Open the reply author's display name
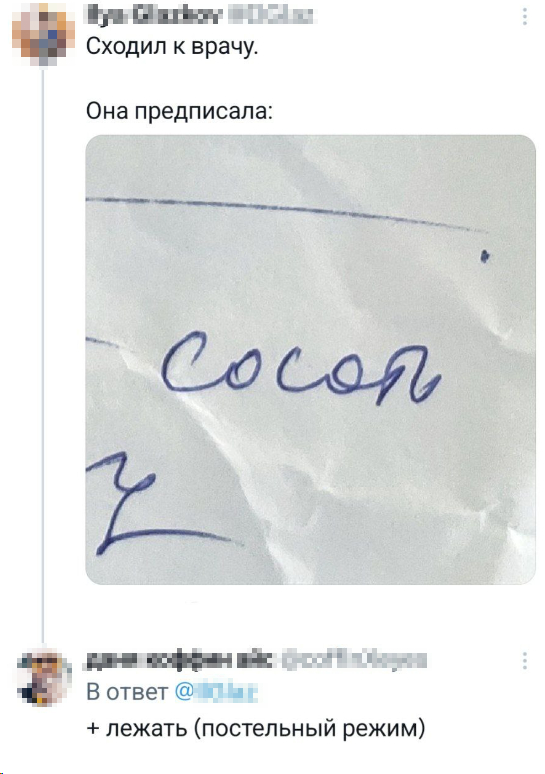The width and height of the screenshot is (545, 774). 180,660
